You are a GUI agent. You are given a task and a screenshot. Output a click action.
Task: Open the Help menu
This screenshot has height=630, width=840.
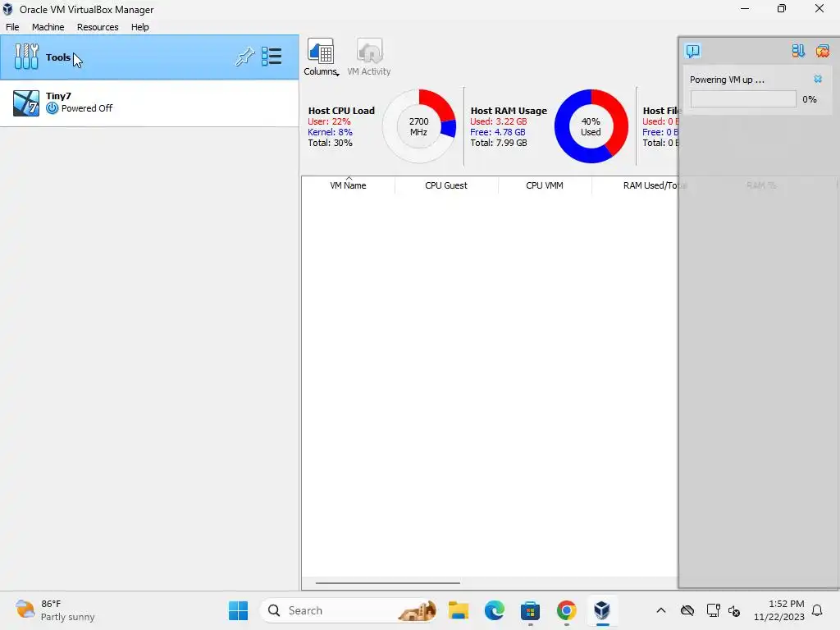[x=139, y=27]
